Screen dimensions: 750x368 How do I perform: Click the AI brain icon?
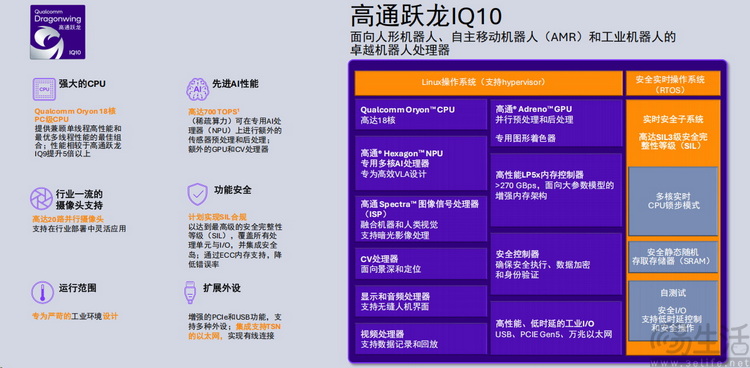(197, 89)
